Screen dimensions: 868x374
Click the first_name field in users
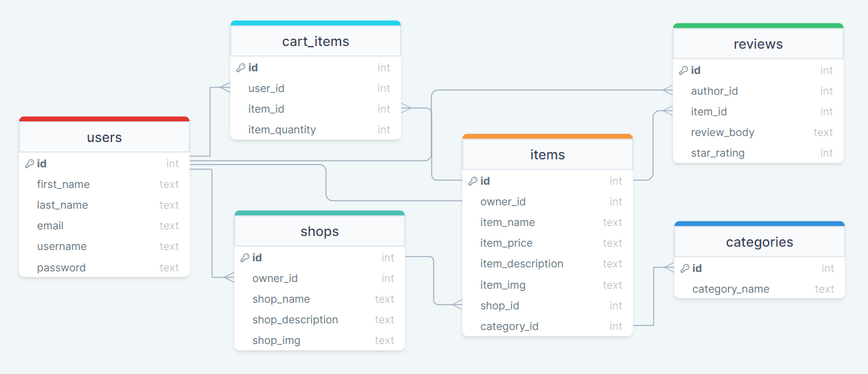tap(105, 184)
